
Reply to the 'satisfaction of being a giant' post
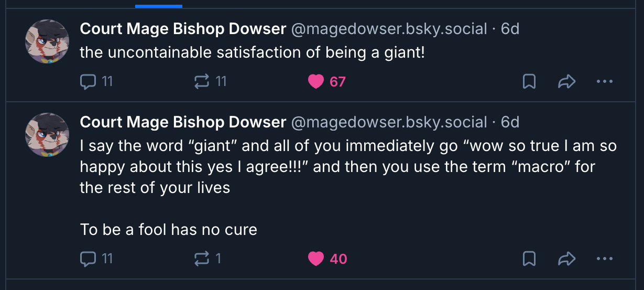(x=88, y=81)
